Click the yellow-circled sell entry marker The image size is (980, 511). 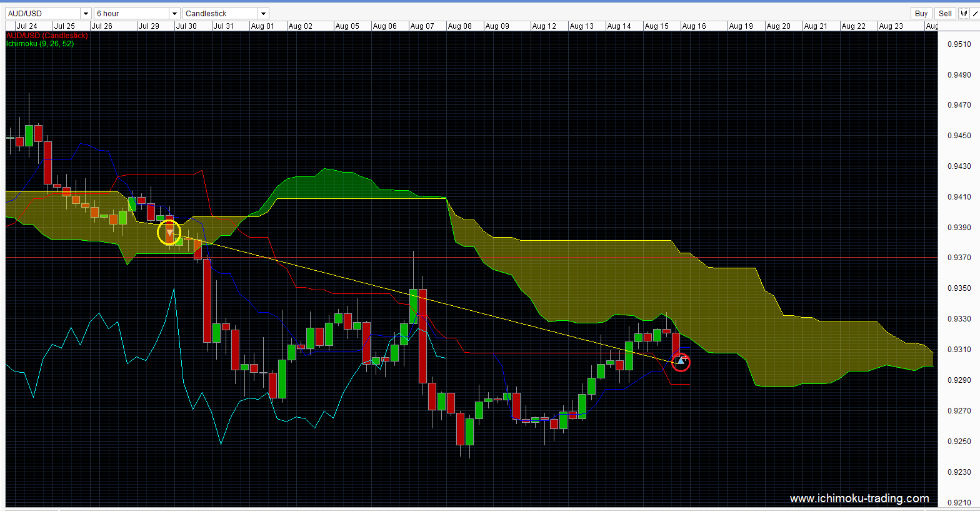169,233
